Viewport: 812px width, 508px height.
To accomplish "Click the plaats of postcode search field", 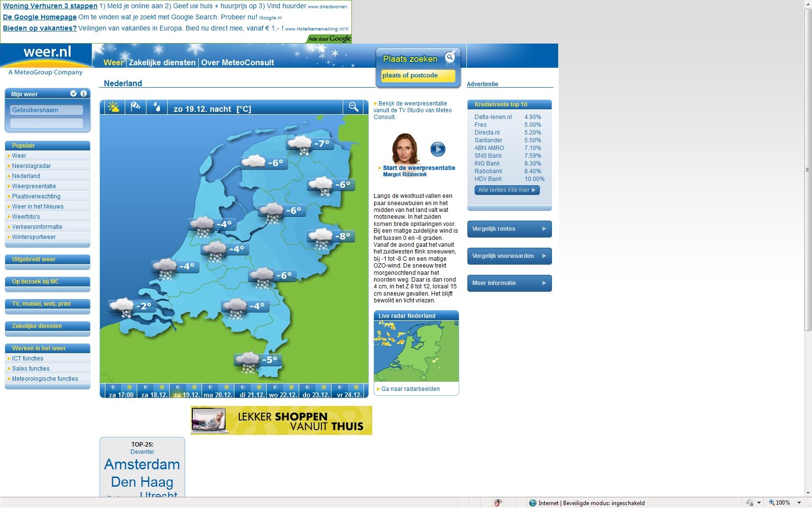I will (x=418, y=75).
